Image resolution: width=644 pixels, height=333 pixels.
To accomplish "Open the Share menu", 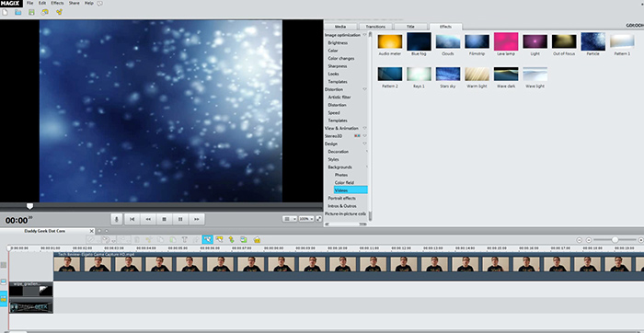I will pyautogui.click(x=75, y=3).
